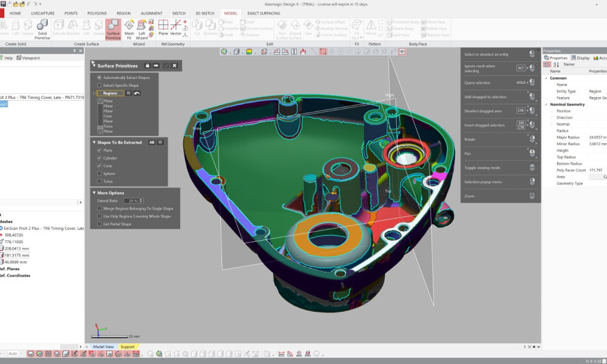Click the settings icon beside Regions button
607x364 pixels.
click(129, 93)
